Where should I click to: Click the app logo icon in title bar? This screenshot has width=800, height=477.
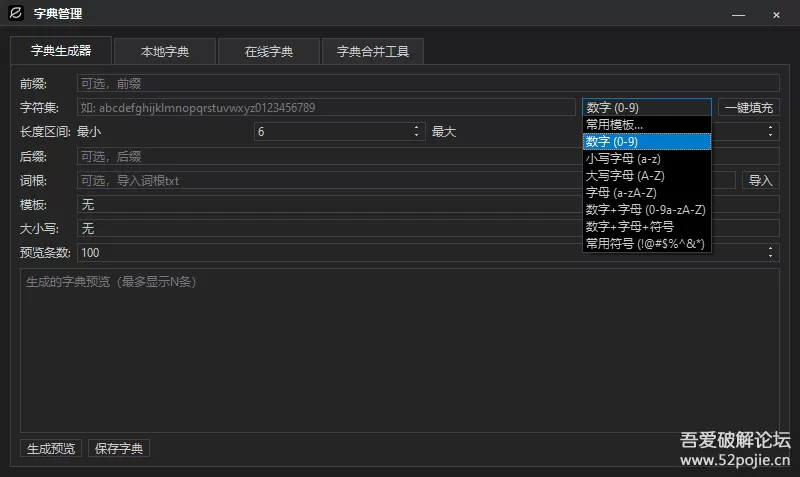16,13
